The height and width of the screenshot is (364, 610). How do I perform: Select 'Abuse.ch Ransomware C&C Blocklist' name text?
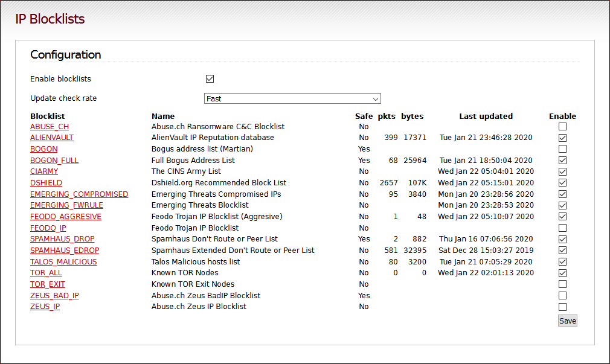tap(218, 127)
